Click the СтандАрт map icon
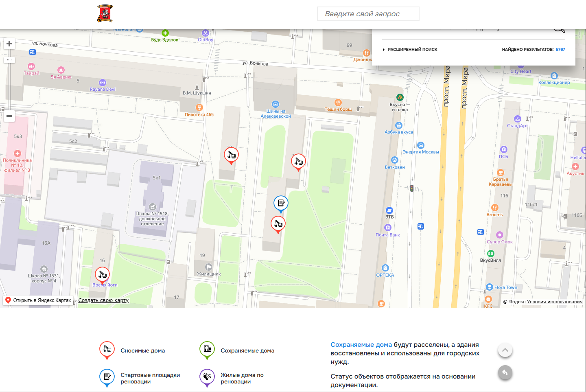This screenshot has height=392, width=586. click(x=518, y=119)
